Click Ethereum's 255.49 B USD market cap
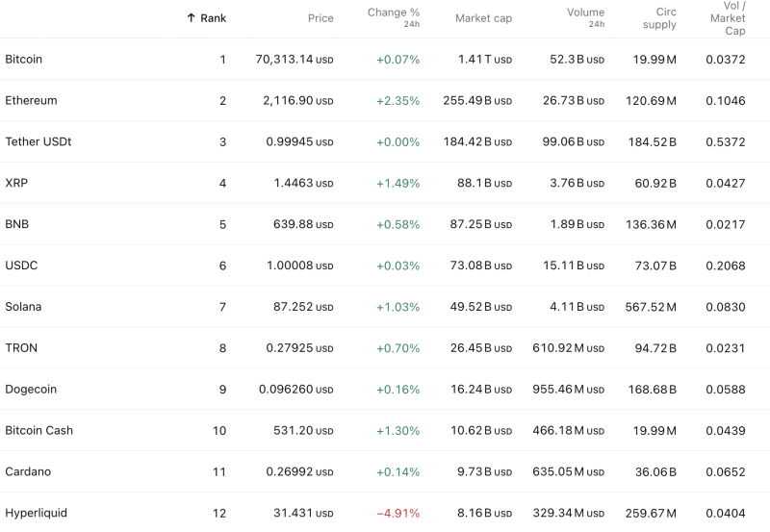The height and width of the screenshot is (532, 770). pos(477,101)
